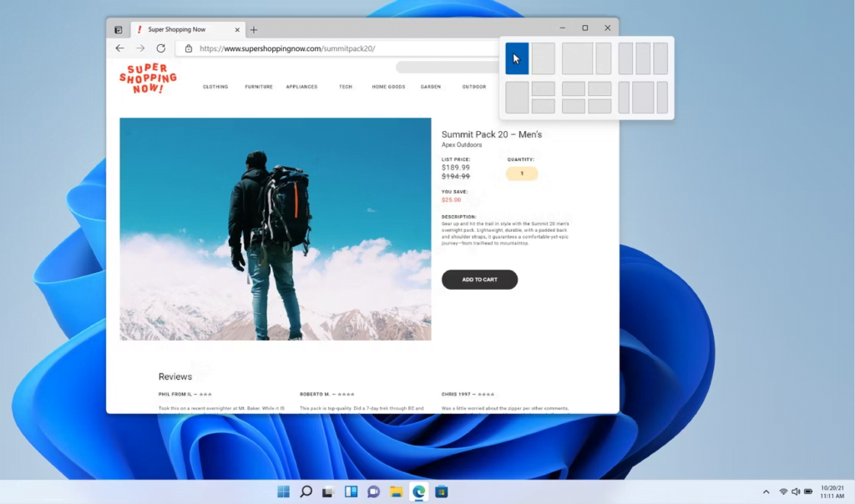This screenshot has height=504, width=855.
Task: Click the browser address bar
Action: tap(334, 48)
